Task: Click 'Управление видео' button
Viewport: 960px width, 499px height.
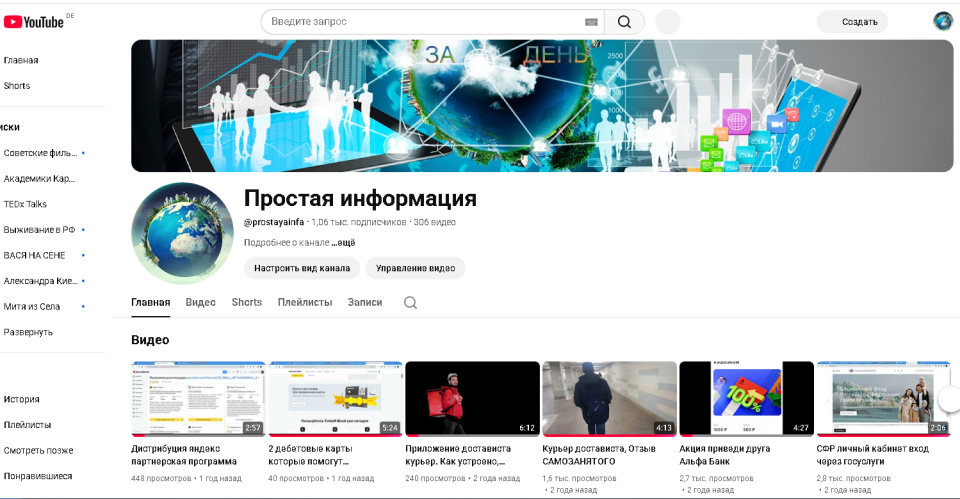Action: [416, 268]
